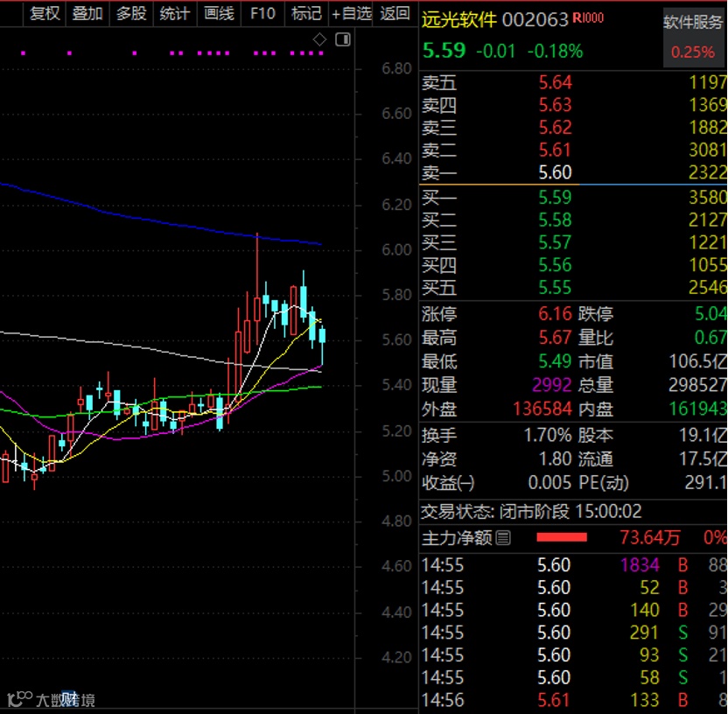Select the 14:55 trade with volume 291
Screen dimensions: 728x714
(573, 633)
